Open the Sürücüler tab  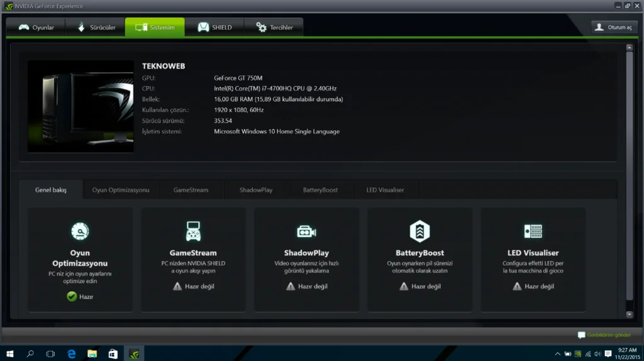96,28
